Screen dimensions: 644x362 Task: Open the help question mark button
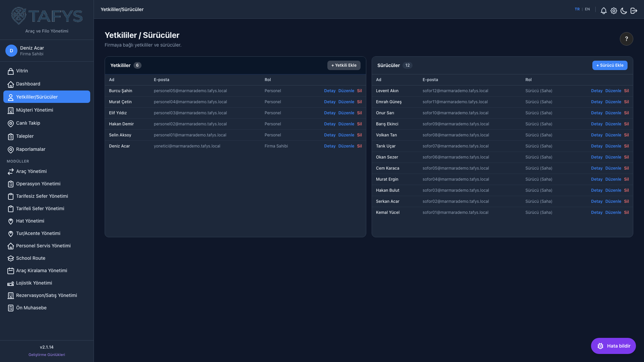[626, 39]
